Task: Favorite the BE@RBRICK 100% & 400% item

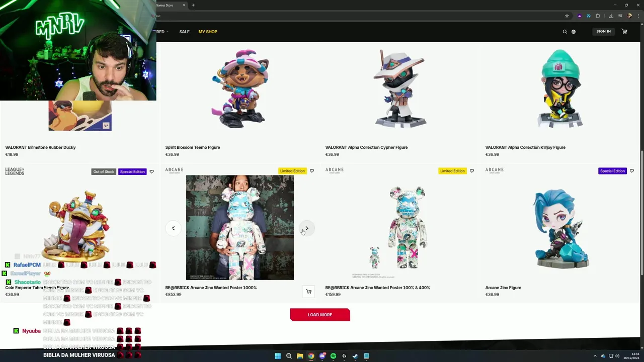Action: click(472, 171)
